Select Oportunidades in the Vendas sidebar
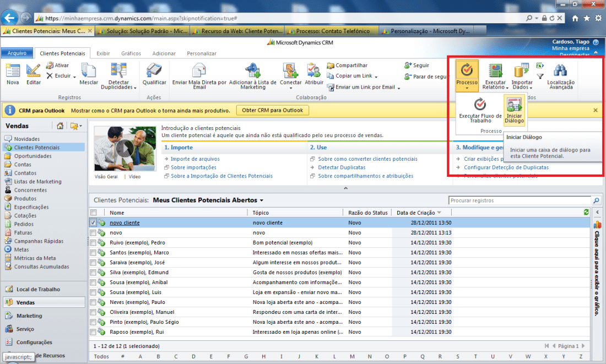The height and width of the screenshot is (364, 606). (x=33, y=156)
